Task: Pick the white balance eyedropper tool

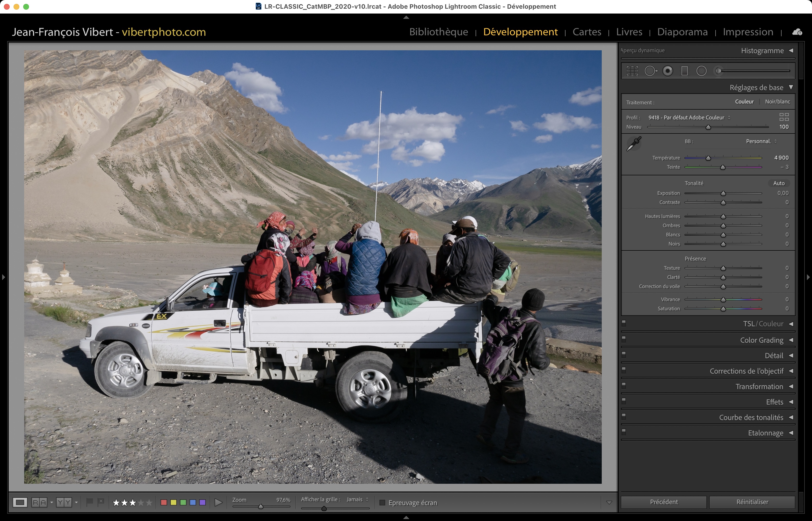Action: pos(634,144)
